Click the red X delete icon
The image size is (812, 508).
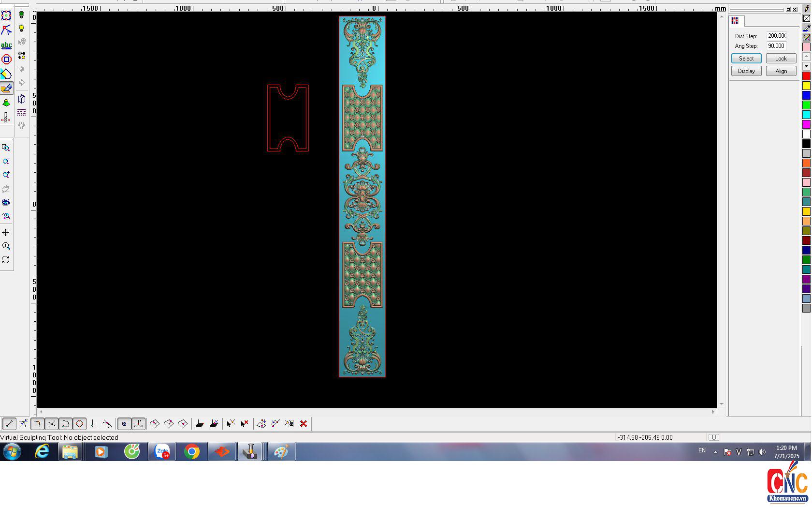click(304, 424)
